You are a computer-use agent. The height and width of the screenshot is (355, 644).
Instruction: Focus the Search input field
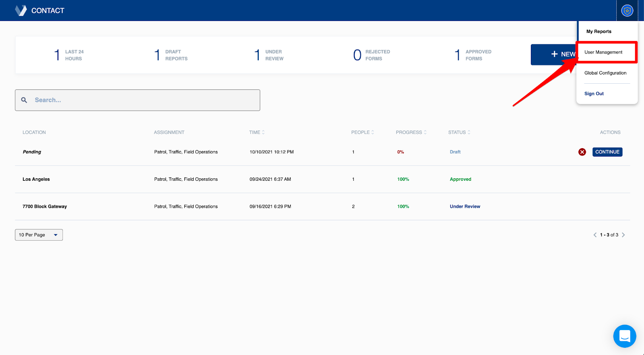point(145,100)
